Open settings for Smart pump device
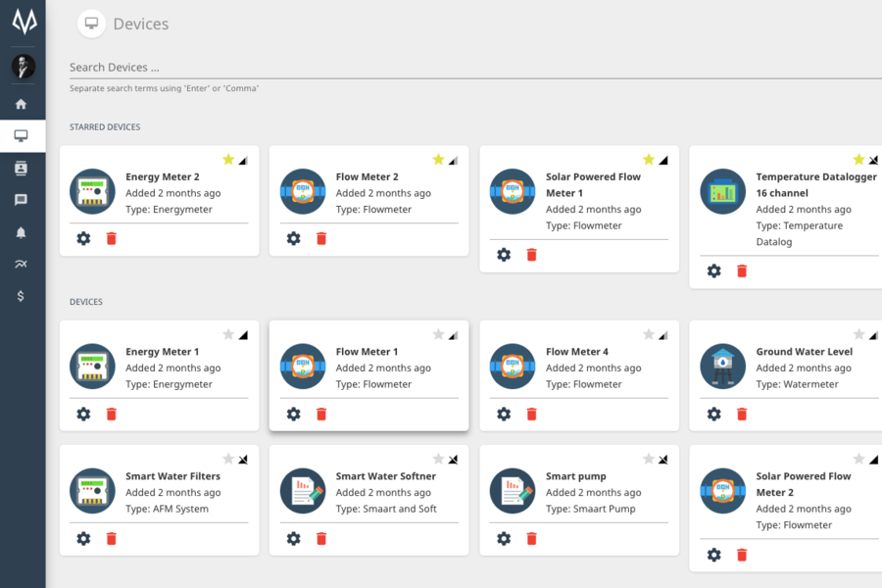882x588 pixels. pos(504,538)
